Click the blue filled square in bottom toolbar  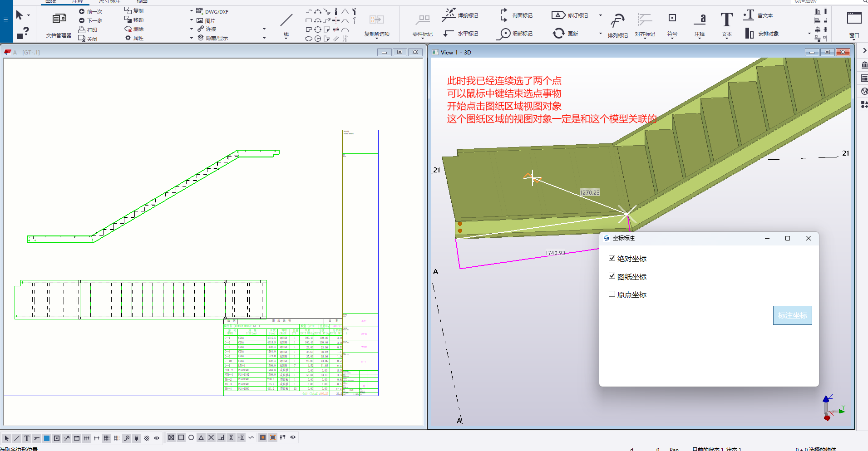47,438
